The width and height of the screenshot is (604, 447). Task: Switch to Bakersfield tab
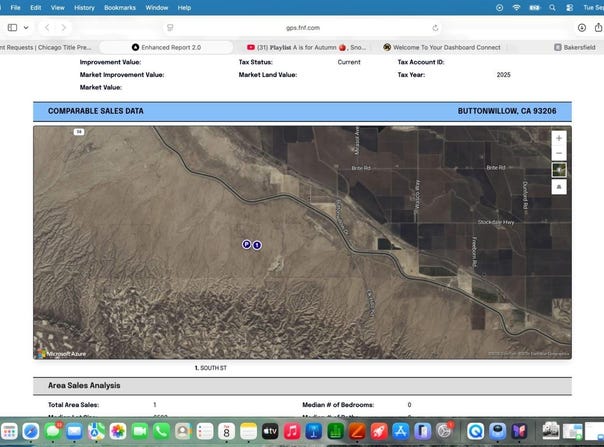click(x=575, y=47)
